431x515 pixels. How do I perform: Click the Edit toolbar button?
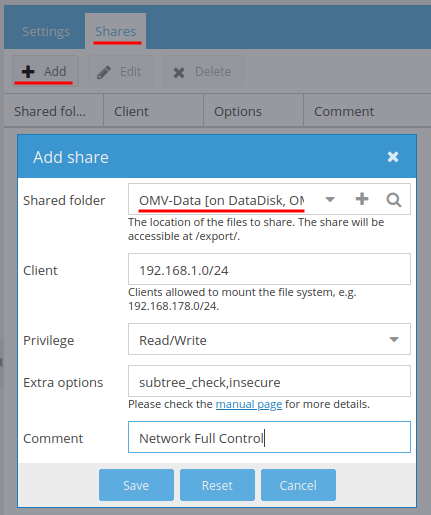tap(121, 71)
